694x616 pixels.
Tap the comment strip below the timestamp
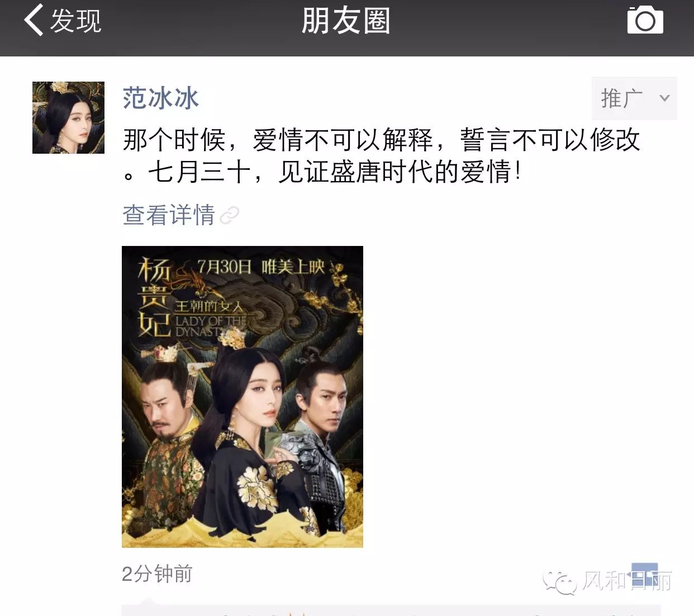pyautogui.click(x=391, y=610)
